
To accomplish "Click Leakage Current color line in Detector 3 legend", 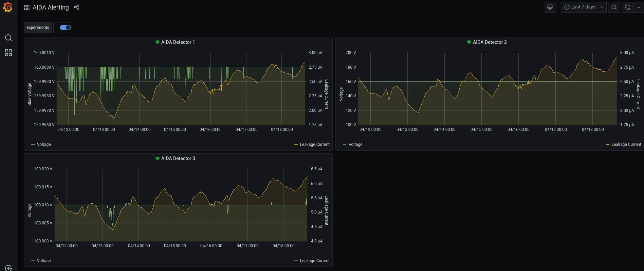I will (296, 261).
